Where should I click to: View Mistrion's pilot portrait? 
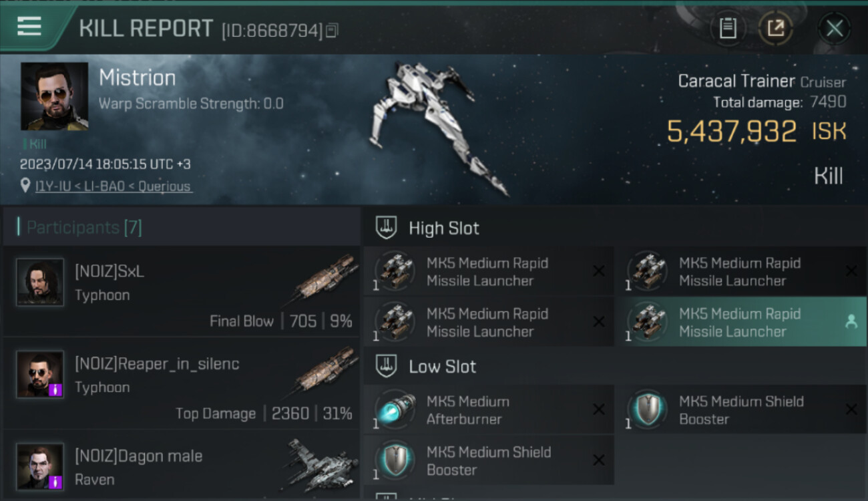coord(54,96)
